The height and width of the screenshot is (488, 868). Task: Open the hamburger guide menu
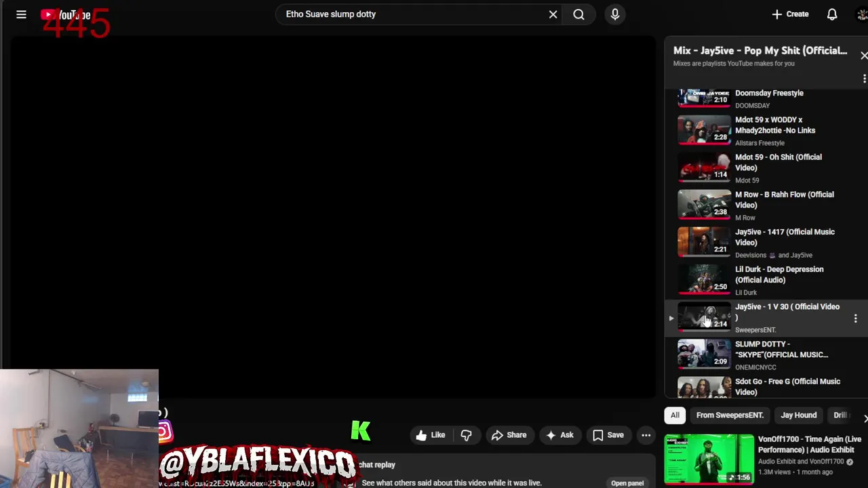pos(21,14)
